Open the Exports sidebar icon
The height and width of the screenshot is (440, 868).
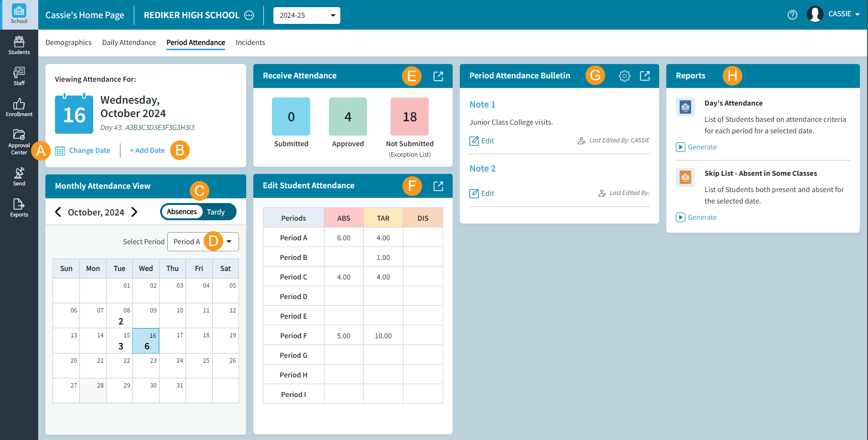coord(19,207)
